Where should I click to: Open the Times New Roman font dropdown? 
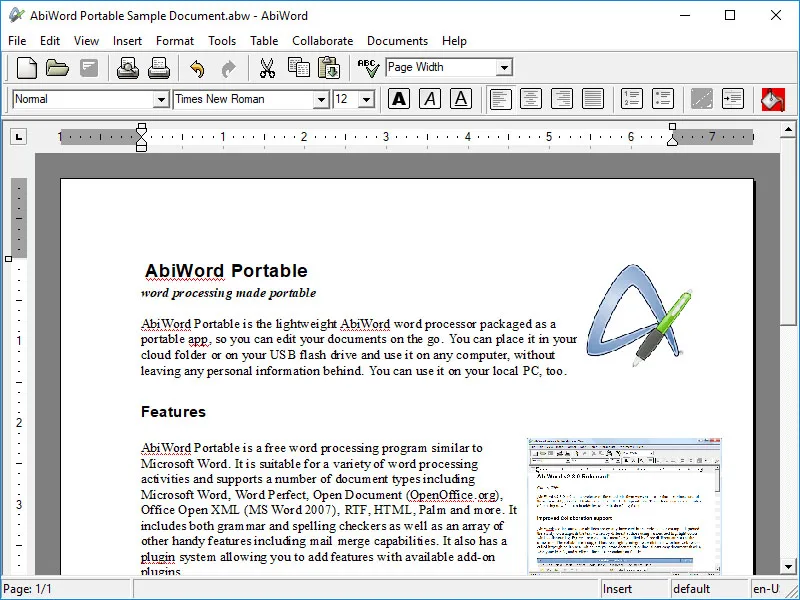coord(321,99)
